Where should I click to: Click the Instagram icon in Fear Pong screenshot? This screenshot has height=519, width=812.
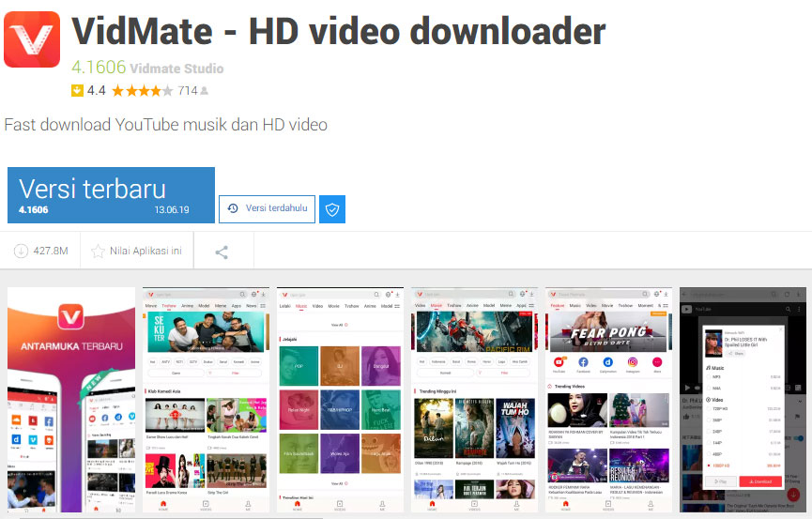633,362
